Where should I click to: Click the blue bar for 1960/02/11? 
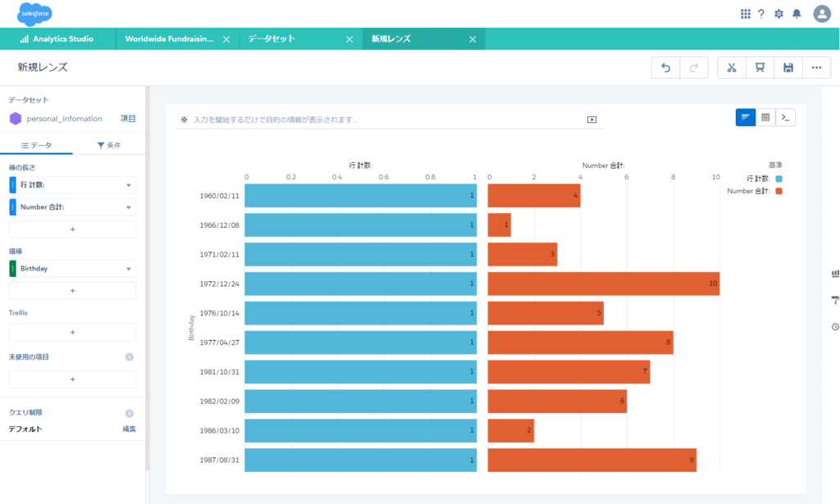click(x=361, y=196)
